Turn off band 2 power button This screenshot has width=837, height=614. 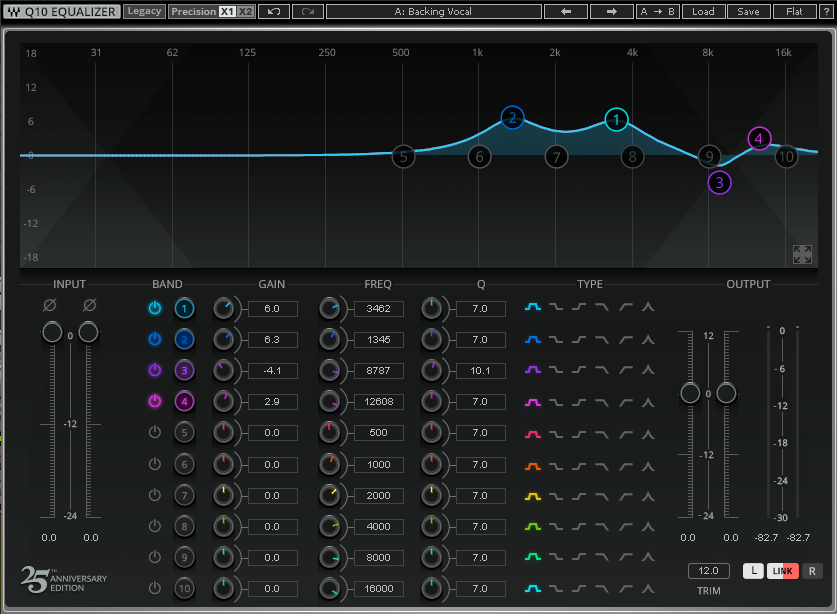(155, 339)
